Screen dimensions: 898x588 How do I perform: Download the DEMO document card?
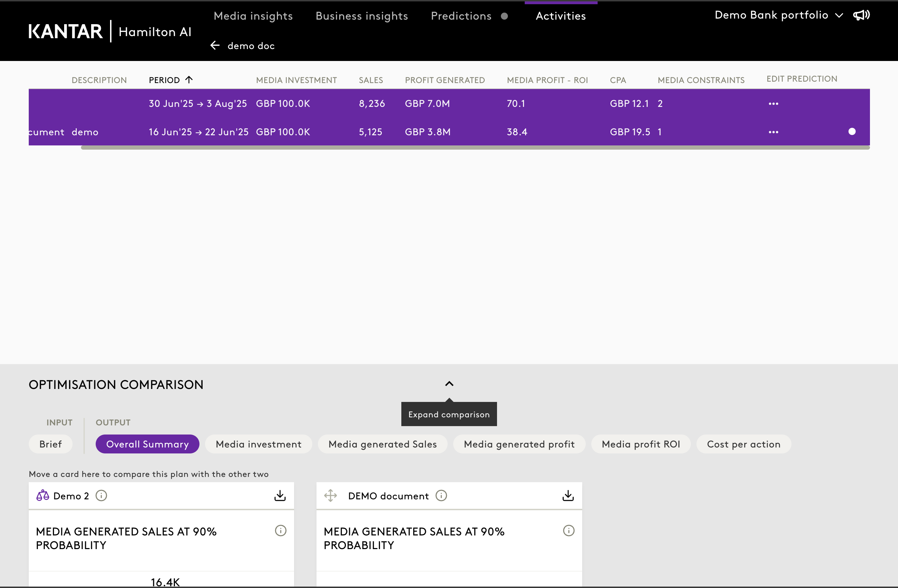568,495
